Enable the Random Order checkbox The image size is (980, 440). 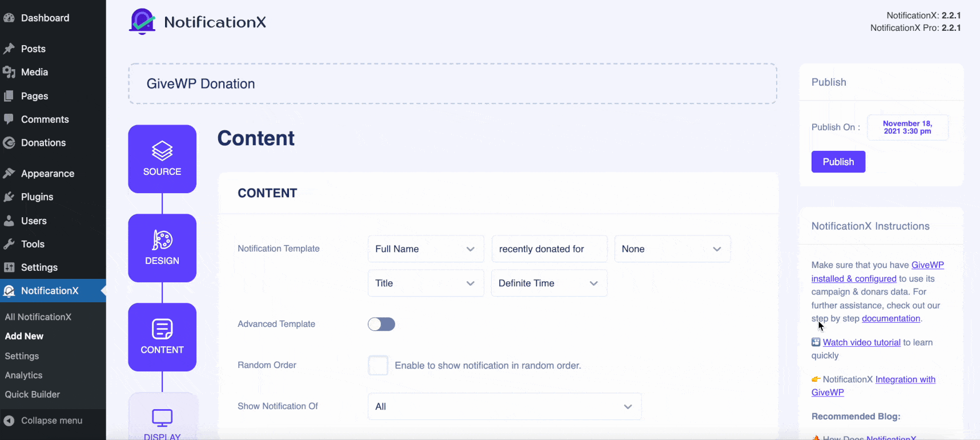pyautogui.click(x=378, y=365)
